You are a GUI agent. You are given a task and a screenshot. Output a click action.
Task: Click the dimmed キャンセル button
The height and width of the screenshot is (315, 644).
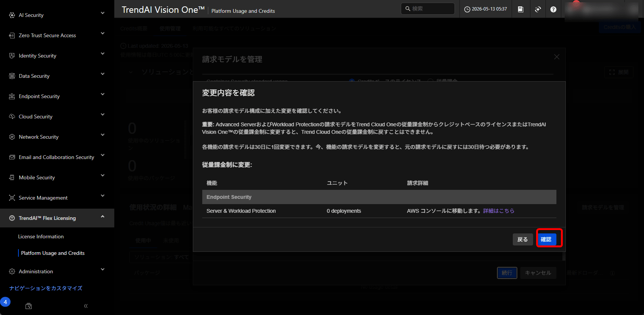click(538, 273)
